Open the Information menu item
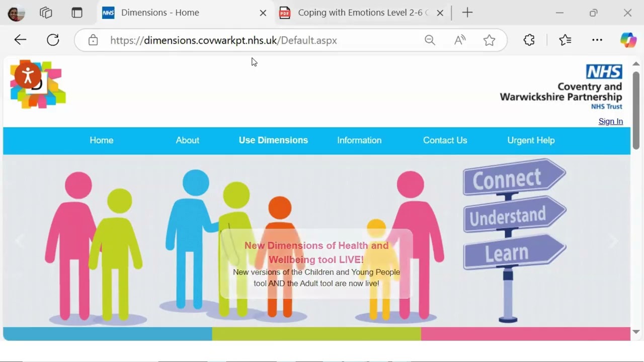The height and width of the screenshot is (362, 644). [x=359, y=140]
